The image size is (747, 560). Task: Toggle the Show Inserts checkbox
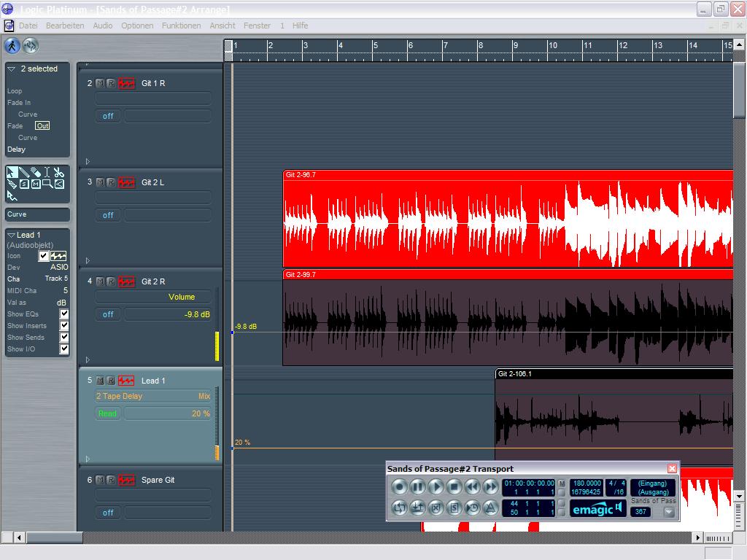(64, 326)
